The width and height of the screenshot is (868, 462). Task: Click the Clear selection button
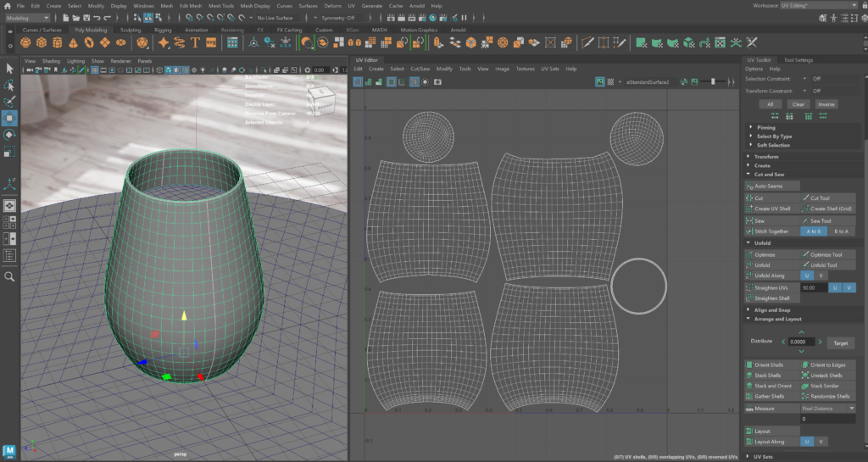point(798,104)
